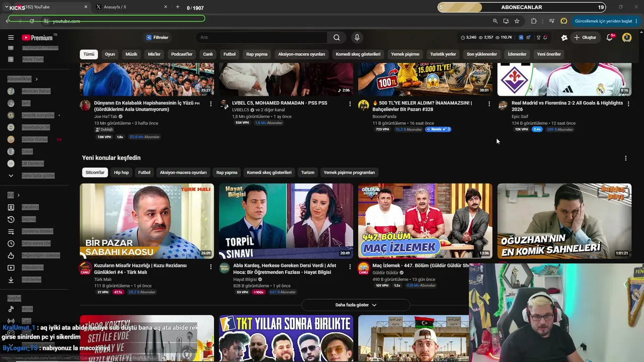The height and width of the screenshot is (362, 644).
Task: Open Real Madrid vs Fiorentina video title
Action: point(567,106)
